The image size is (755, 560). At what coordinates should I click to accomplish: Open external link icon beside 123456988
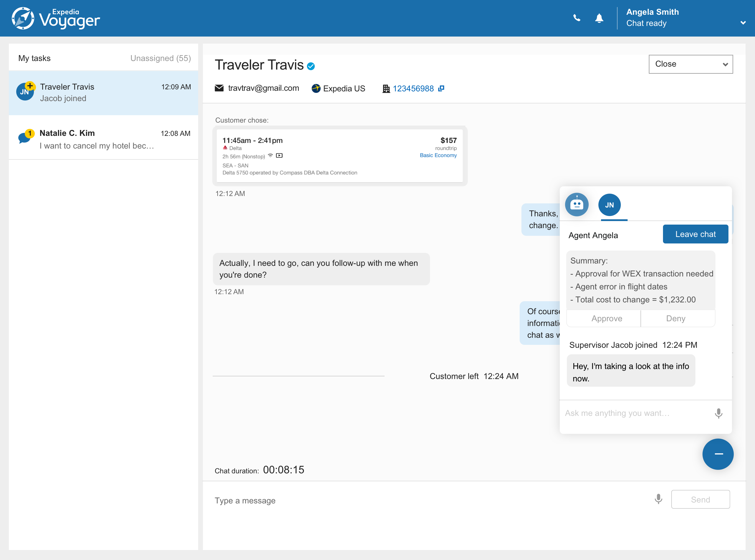click(x=441, y=88)
